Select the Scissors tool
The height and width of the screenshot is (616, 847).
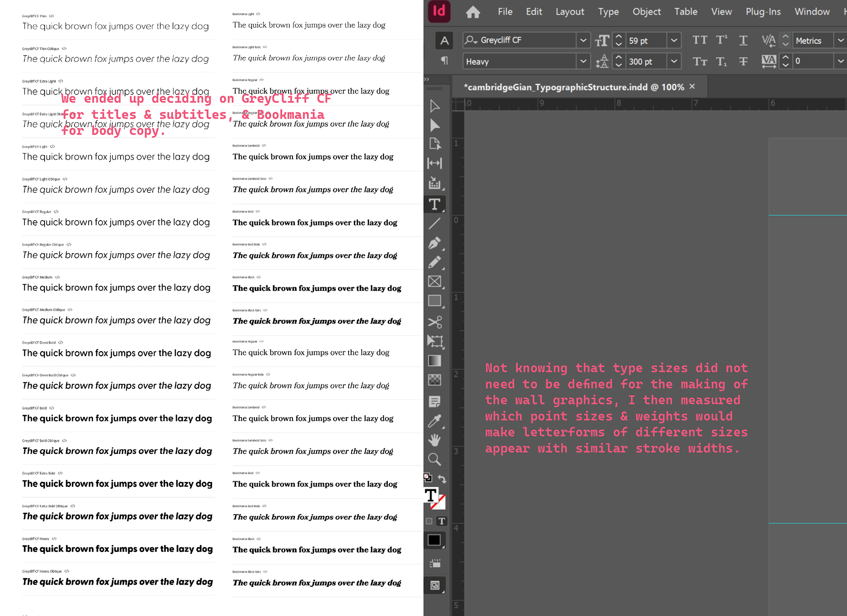click(x=435, y=322)
